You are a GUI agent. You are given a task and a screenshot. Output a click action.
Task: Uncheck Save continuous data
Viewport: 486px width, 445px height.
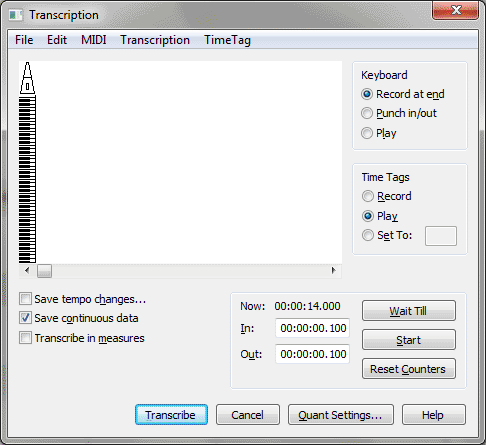click(26, 318)
